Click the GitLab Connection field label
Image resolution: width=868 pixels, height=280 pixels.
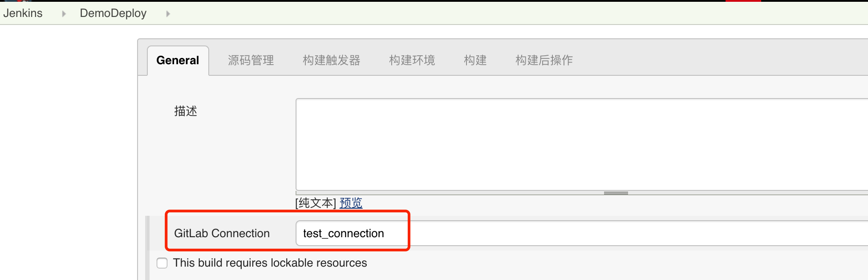222,233
